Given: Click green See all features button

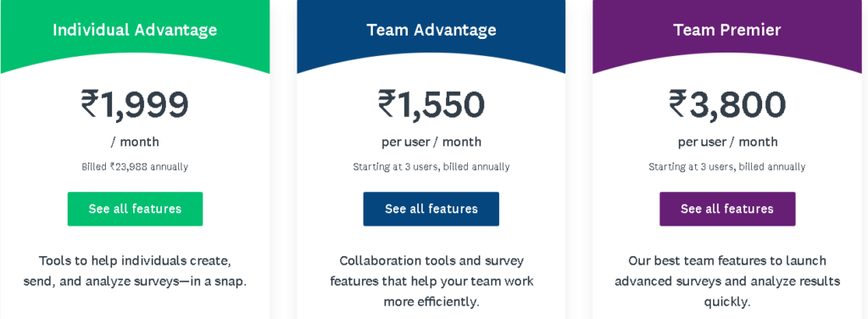Looking at the screenshot, I should coord(135,209).
